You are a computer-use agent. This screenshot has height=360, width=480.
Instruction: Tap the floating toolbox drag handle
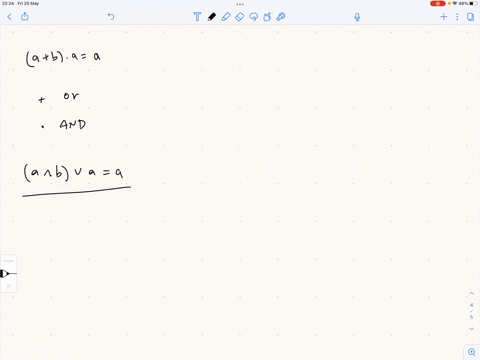click(x=8, y=261)
